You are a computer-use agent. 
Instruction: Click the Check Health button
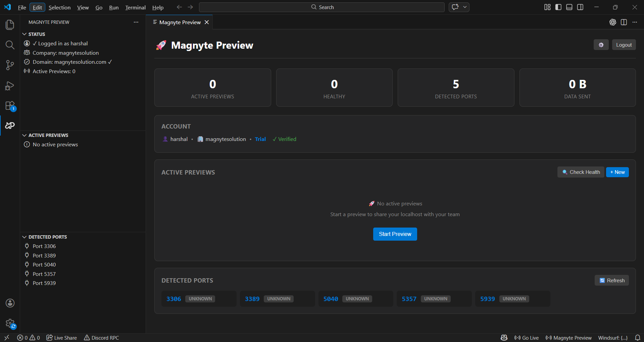coord(581,172)
